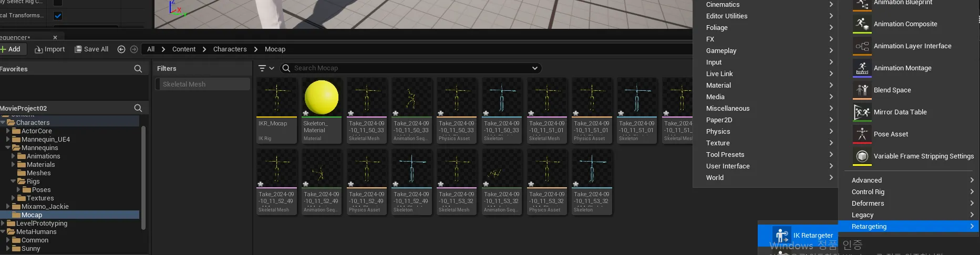
Task: Choose the IK Retargeter option
Action: point(798,236)
